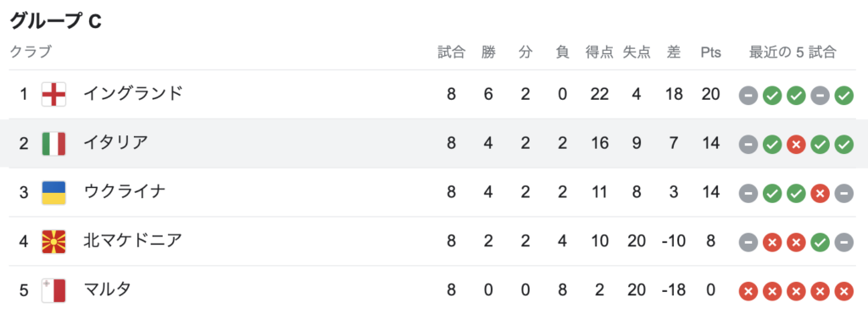
Task: Click the England flag icon
Action: pyautogui.click(x=53, y=95)
